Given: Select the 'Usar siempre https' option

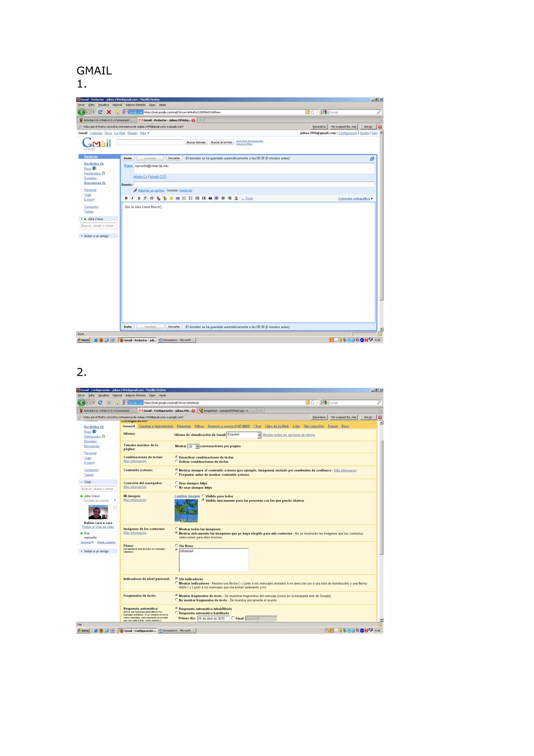Looking at the screenshot, I should click(176, 483).
